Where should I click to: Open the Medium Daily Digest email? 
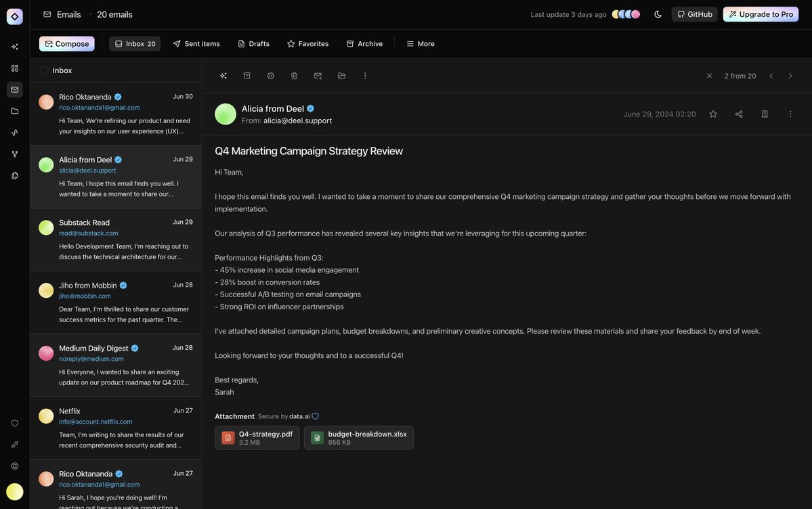tap(116, 365)
